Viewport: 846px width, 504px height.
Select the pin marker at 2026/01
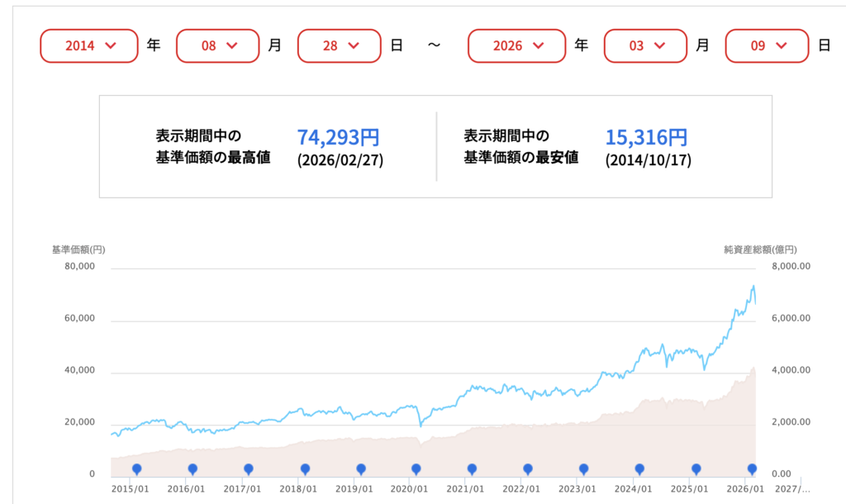(x=752, y=469)
